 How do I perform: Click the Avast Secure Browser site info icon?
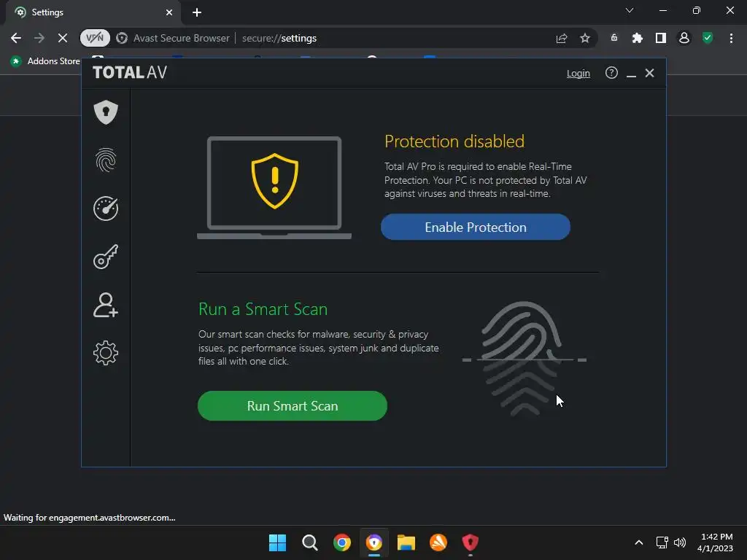(122, 38)
